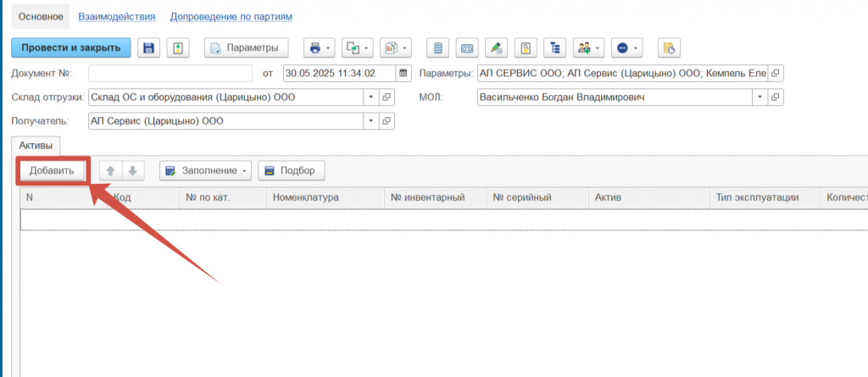Open the Заполнение dropdown menu
Screen dimensions: 868x377
pos(206,171)
